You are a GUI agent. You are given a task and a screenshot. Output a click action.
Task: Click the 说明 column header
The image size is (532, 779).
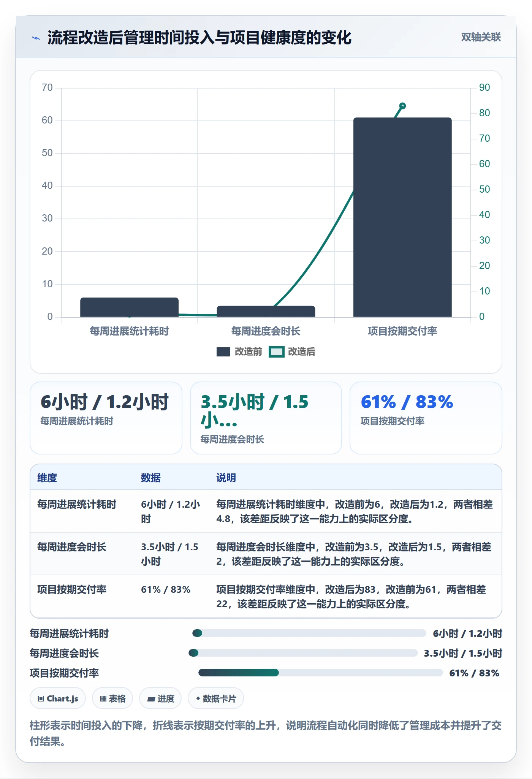pyautogui.click(x=226, y=478)
